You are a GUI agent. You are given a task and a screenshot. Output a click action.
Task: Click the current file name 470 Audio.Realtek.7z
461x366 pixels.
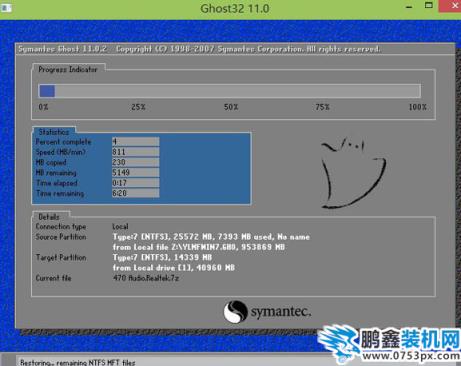pyautogui.click(x=146, y=278)
